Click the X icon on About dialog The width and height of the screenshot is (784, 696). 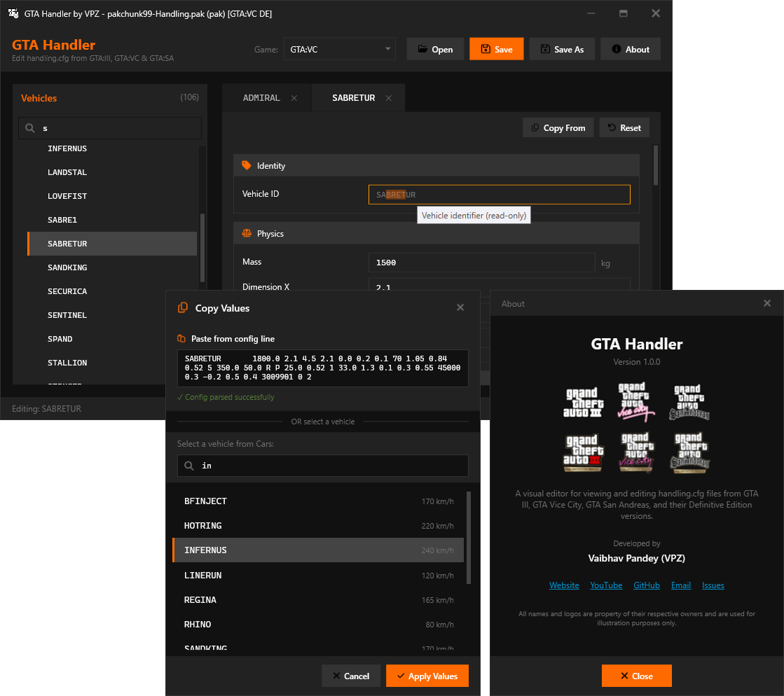click(x=767, y=303)
